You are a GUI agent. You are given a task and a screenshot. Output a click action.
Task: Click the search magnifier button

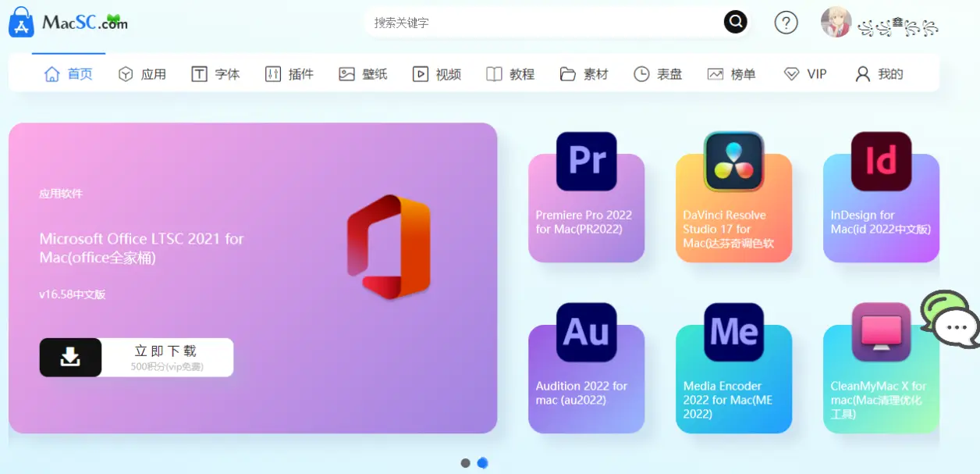click(x=735, y=22)
